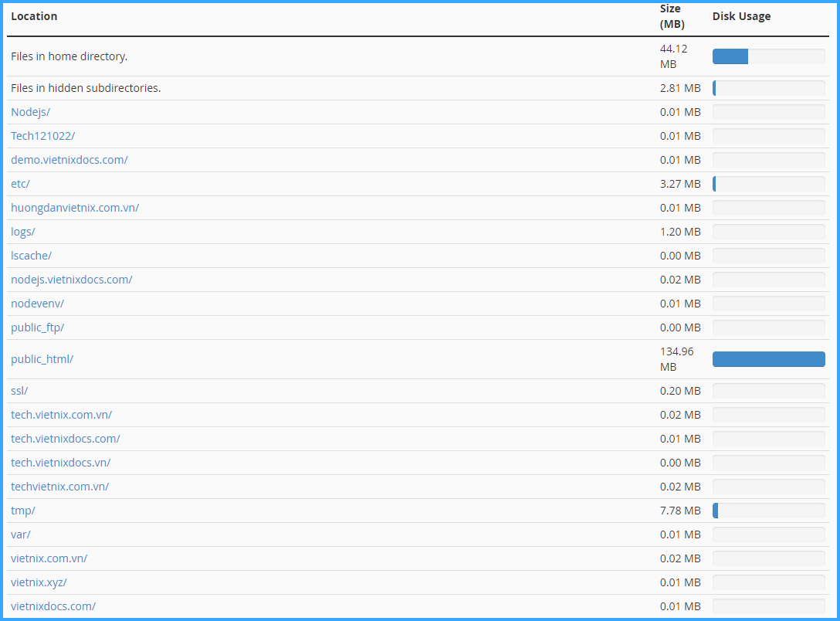Open tech.vietnix.com.vn/ folder link
840x621 pixels.
[x=61, y=415]
